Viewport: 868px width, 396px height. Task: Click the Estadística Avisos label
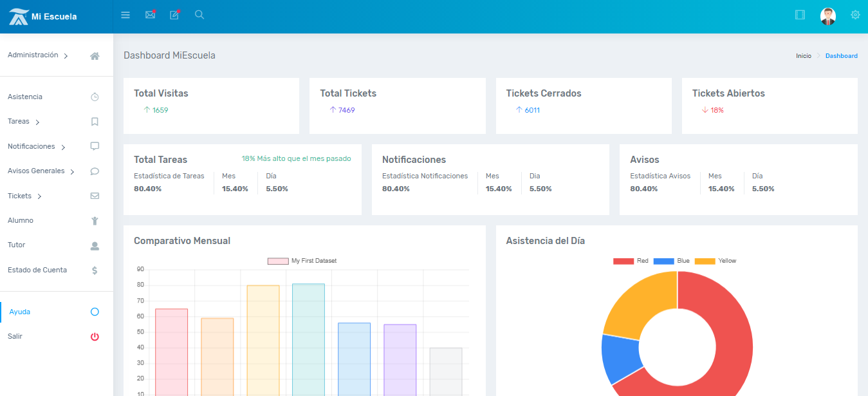(x=660, y=176)
